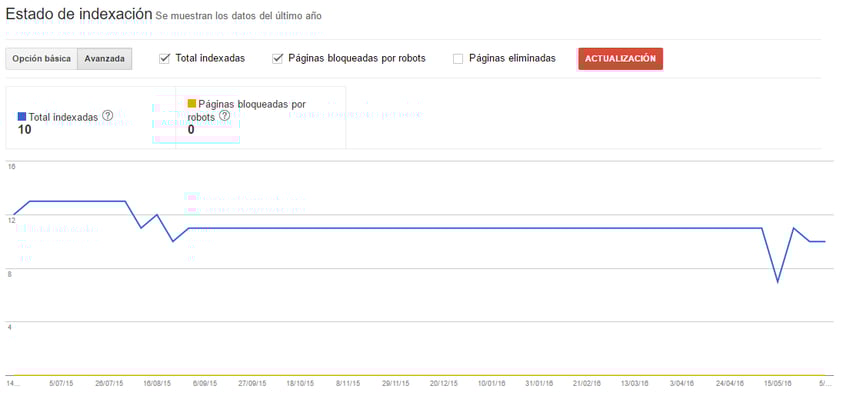Viewport: 843px width, 399px height.
Task: Click the 29/11/15 date label
Action: (395, 384)
